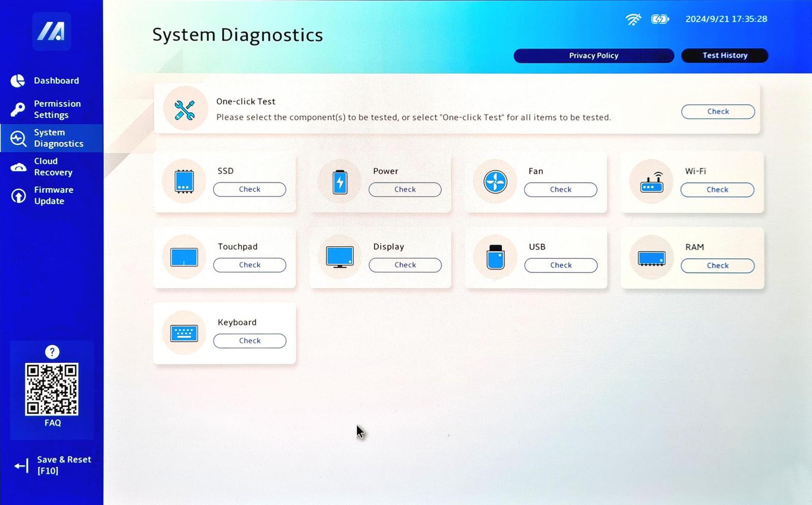View the Test History
The height and width of the screenshot is (505, 812).
[x=725, y=55]
